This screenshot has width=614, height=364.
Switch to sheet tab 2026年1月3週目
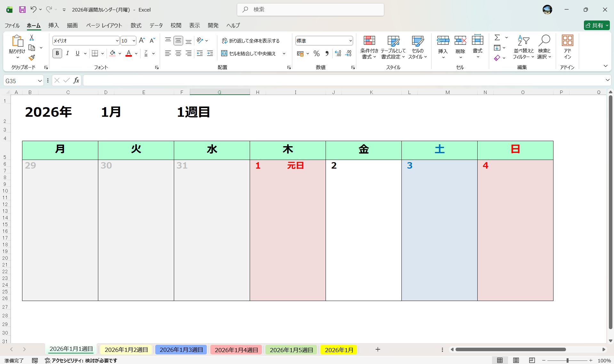[x=181, y=350]
